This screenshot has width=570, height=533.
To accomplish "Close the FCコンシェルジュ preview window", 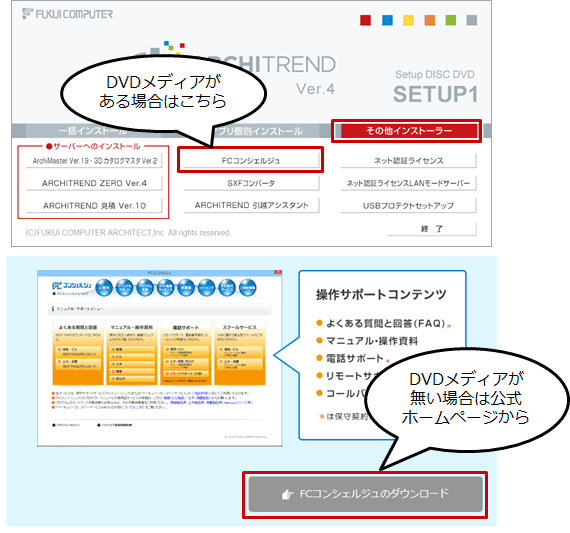I will point(278,272).
